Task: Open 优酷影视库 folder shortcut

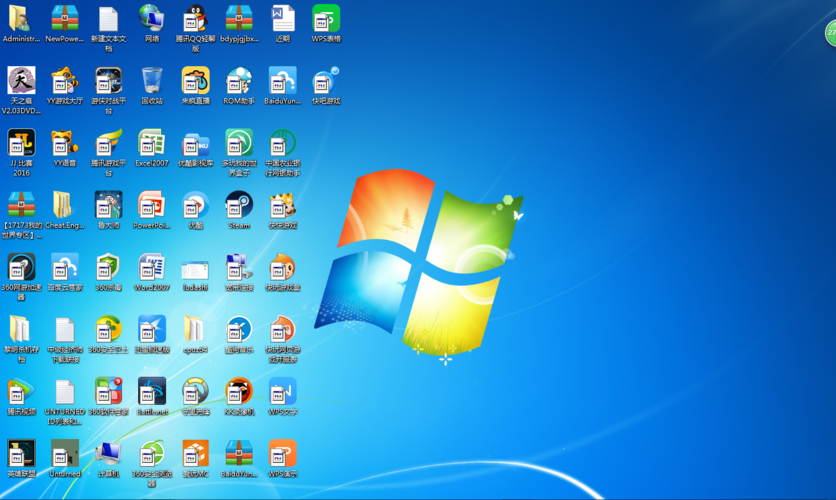Action: (195, 142)
